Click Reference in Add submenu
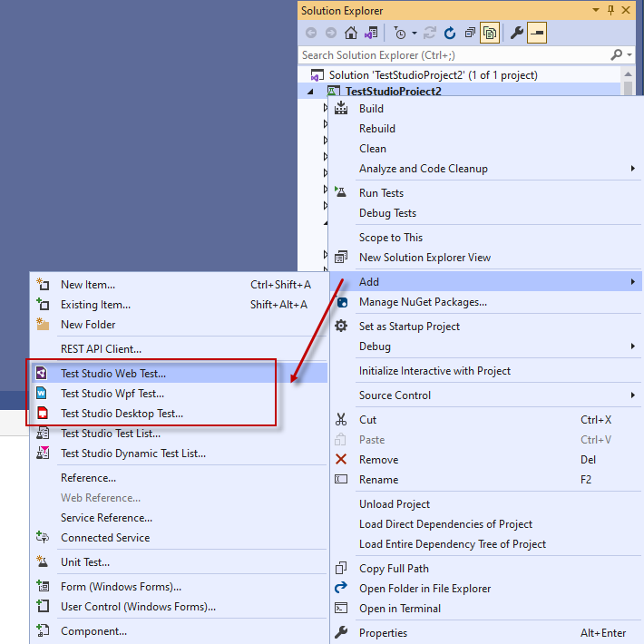This screenshot has height=644, width=644. pos(179,478)
